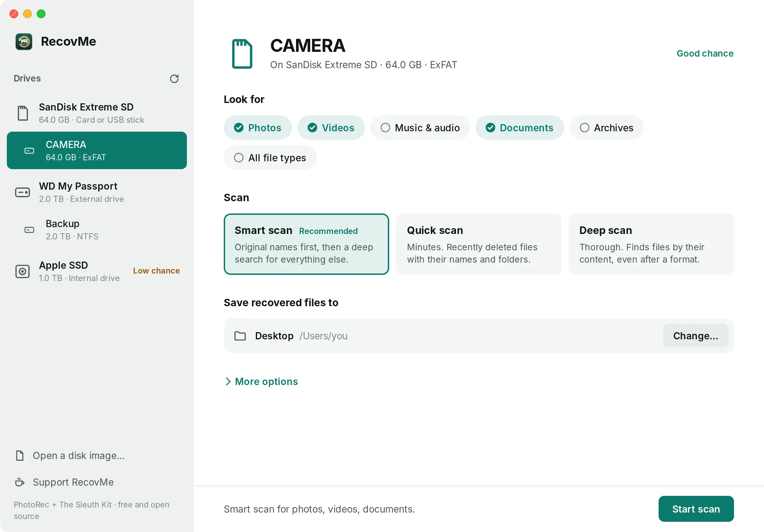Click the /Users/you path text
764x532 pixels.
point(324,336)
